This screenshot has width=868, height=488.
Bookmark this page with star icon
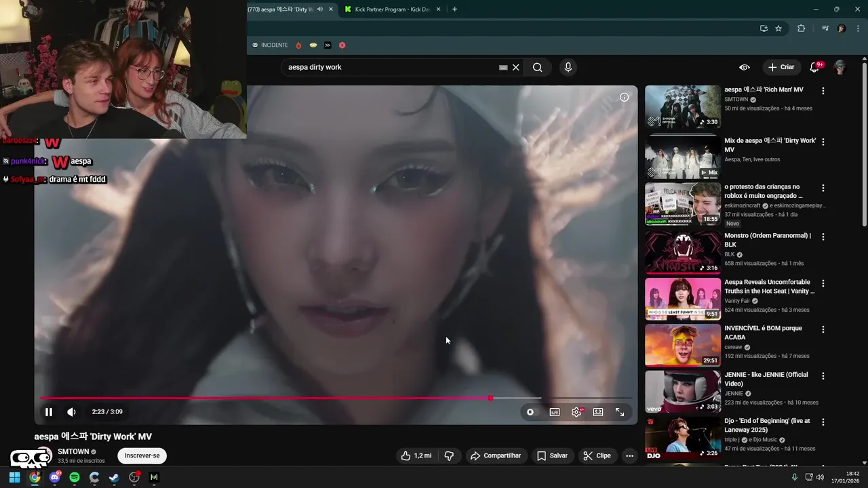(778, 28)
